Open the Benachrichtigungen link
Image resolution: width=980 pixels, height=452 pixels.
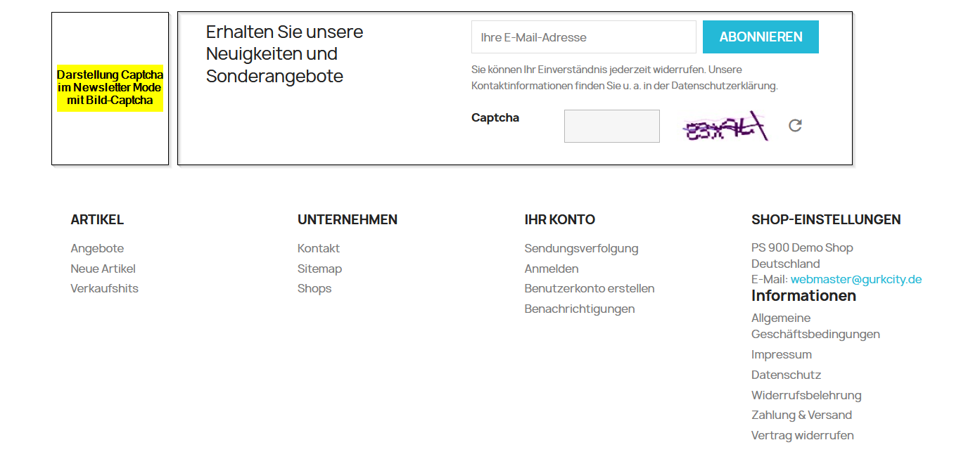pyautogui.click(x=579, y=309)
